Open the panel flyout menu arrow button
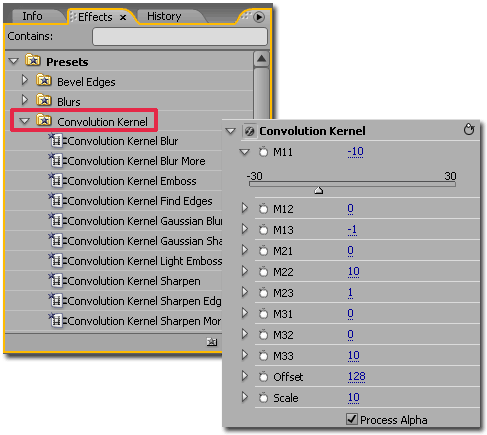The image size is (487, 435). [259, 17]
